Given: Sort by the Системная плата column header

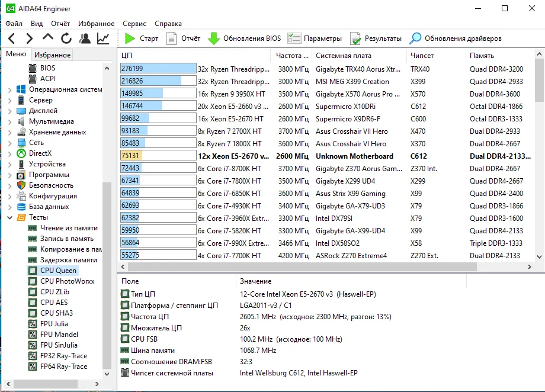Looking at the screenshot, I should tap(360, 56).
